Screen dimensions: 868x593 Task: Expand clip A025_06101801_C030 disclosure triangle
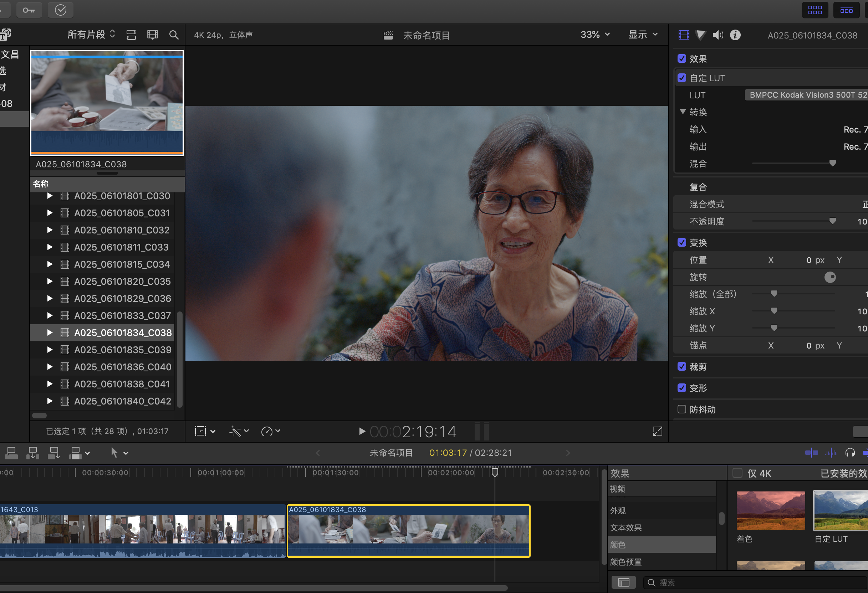pyautogui.click(x=50, y=196)
